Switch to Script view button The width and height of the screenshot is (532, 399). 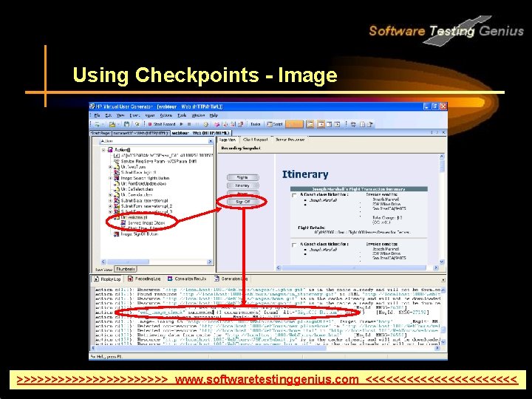pos(275,125)
